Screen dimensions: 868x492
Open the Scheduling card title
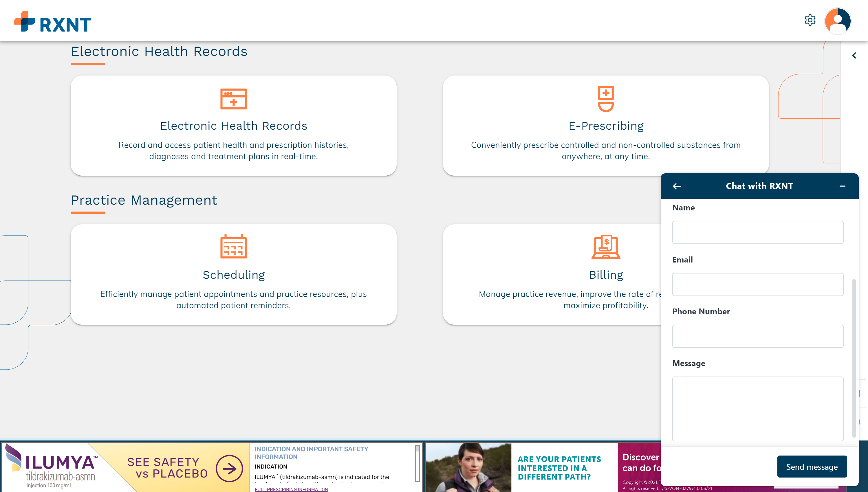(x=234, y=275)
